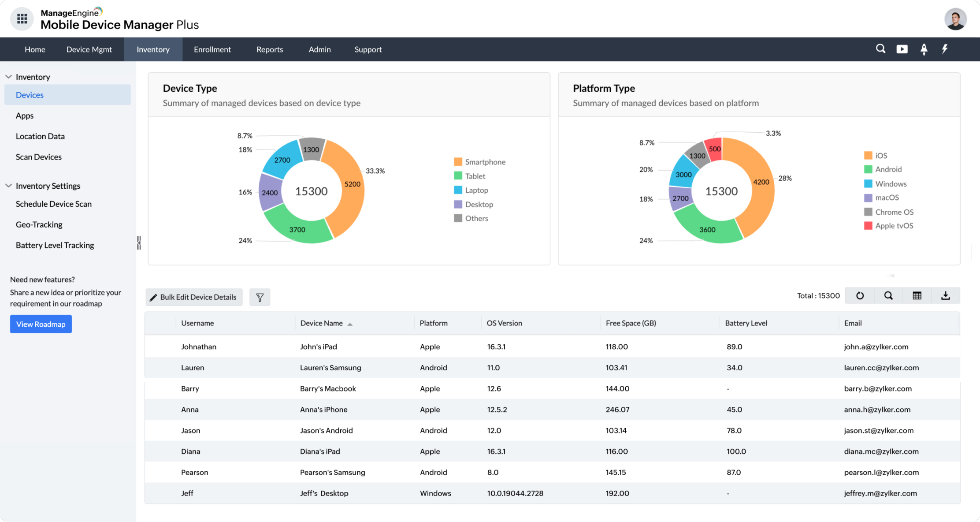Viewport: 980px width, 522px height.
Task: Collapse the Inventory Settings section
Action: pos(8,186)
